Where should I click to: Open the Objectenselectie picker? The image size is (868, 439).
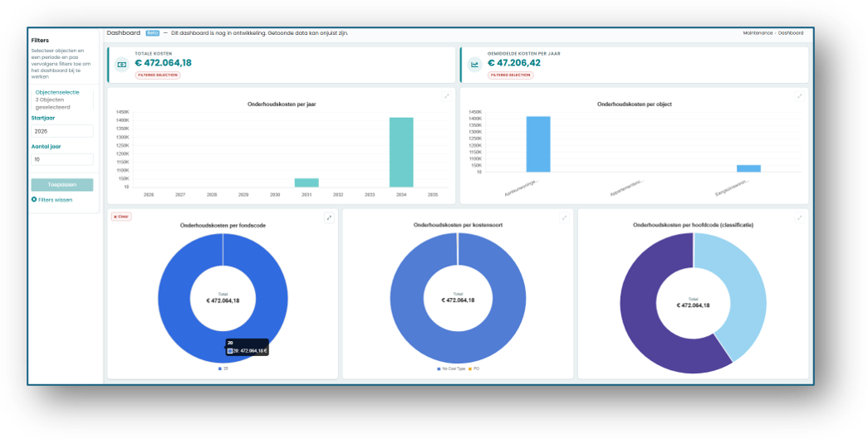(62, 100)
